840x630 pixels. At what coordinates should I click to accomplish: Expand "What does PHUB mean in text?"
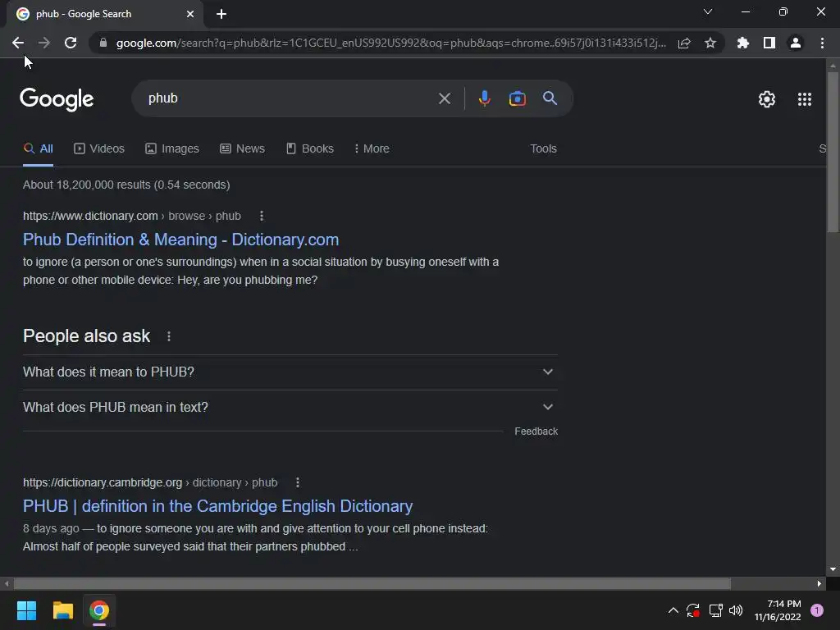point(290,407)
